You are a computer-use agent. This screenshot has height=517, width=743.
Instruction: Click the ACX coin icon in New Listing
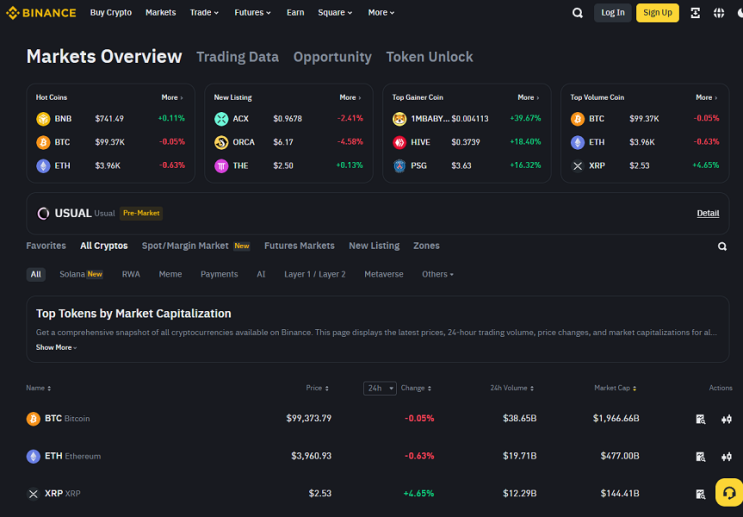click(221, 118)
